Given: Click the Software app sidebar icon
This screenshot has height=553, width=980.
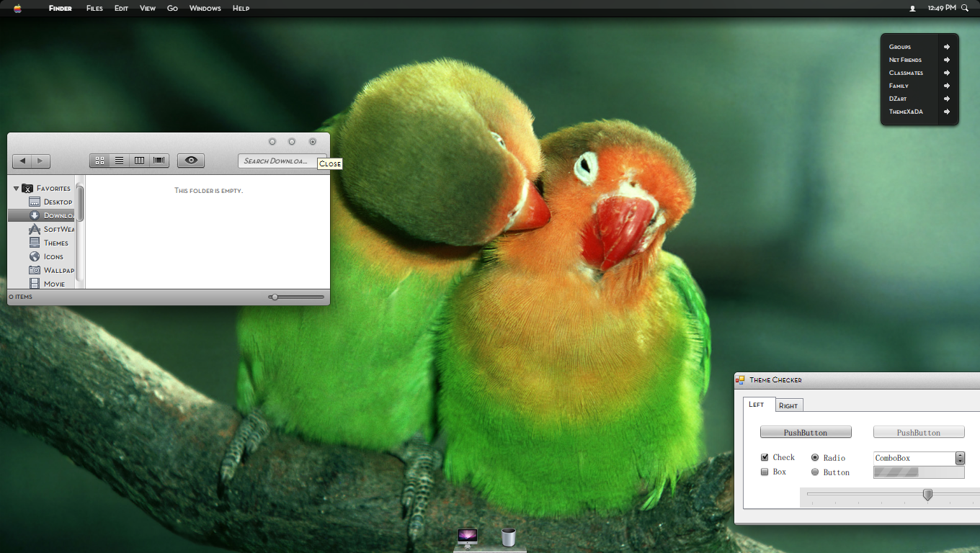Looking at the screenshot, I should 35,229.
